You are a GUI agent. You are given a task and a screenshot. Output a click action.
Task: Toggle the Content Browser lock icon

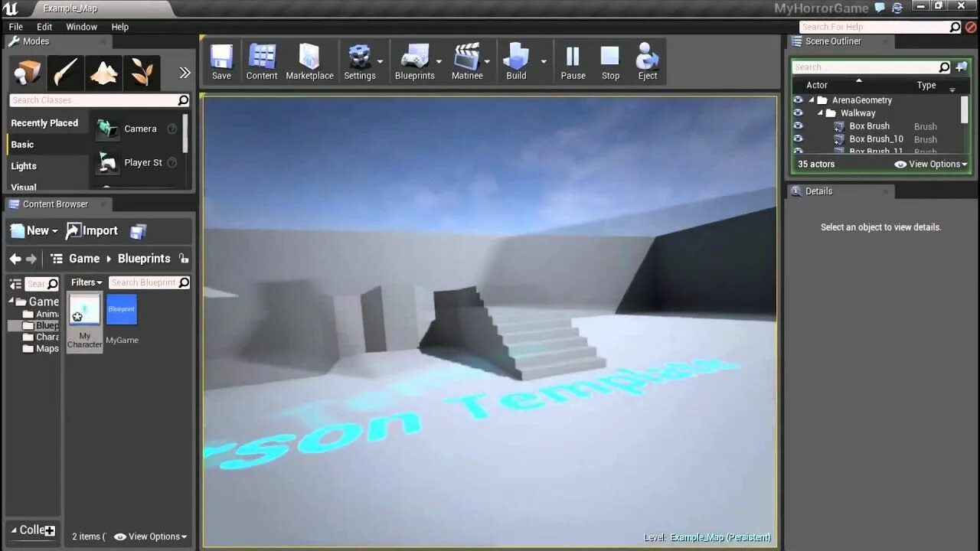[183, 259]
